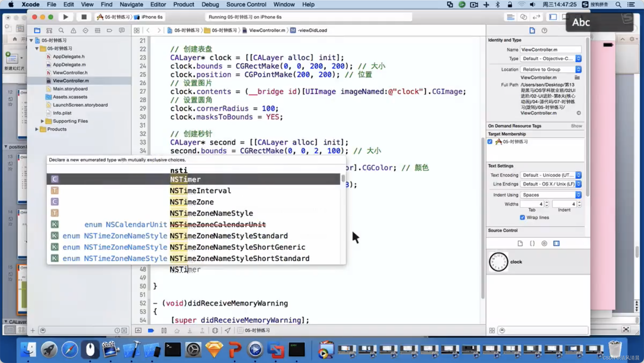Edit the Name field ViewController.m

(x=551, y=49)
